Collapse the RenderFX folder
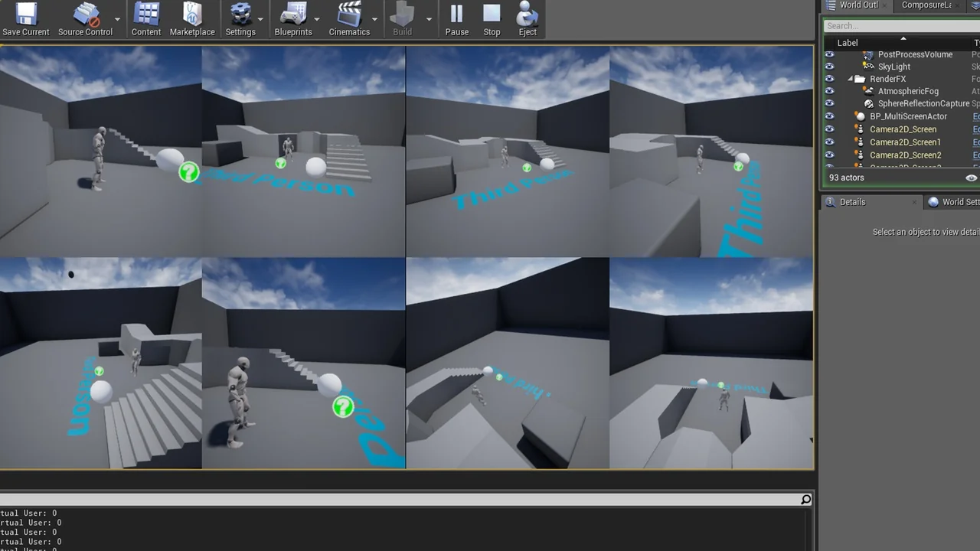Screen dimensions: 980x551 click(851, 79)
